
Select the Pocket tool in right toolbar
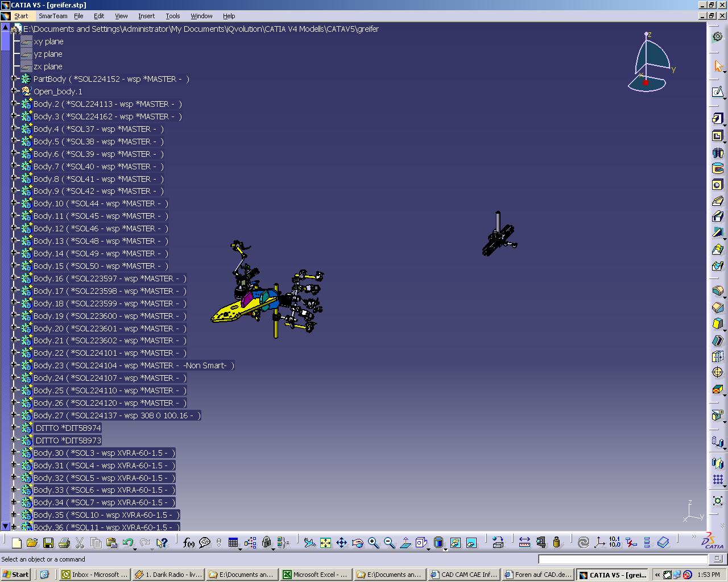718,136
